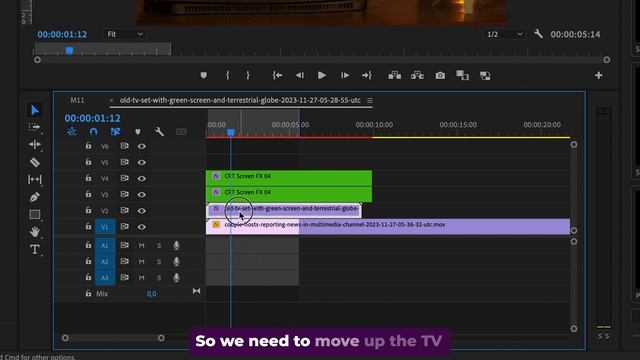Image resolution: width=640 pixels, height=360 pixels.
Task: Select the Type tool
Action: coord(35,249)
